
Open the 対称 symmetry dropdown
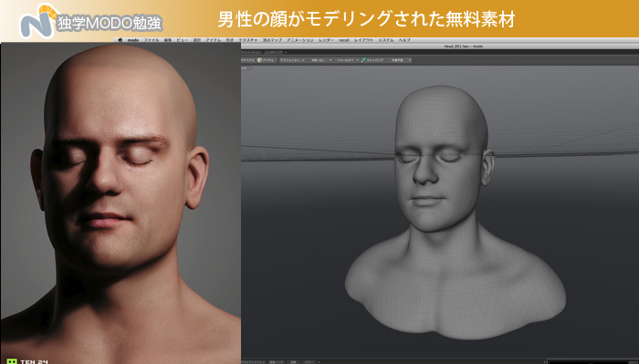pos(321,60)
